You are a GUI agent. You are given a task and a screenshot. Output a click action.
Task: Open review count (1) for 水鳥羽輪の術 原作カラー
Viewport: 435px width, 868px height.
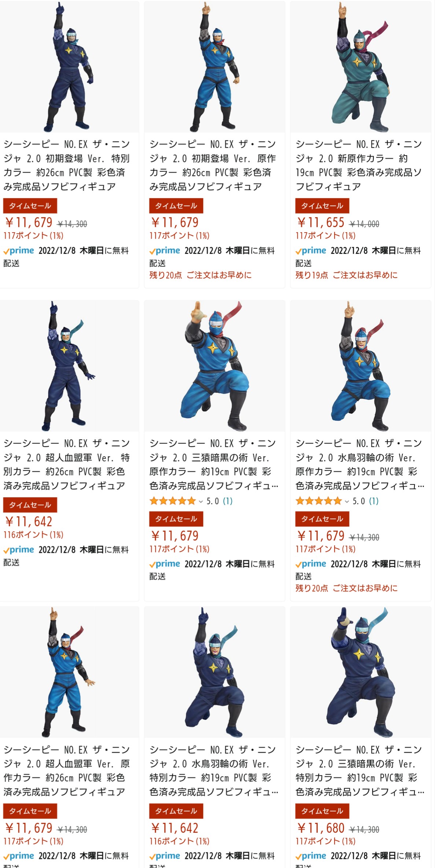tap(373, 501)
